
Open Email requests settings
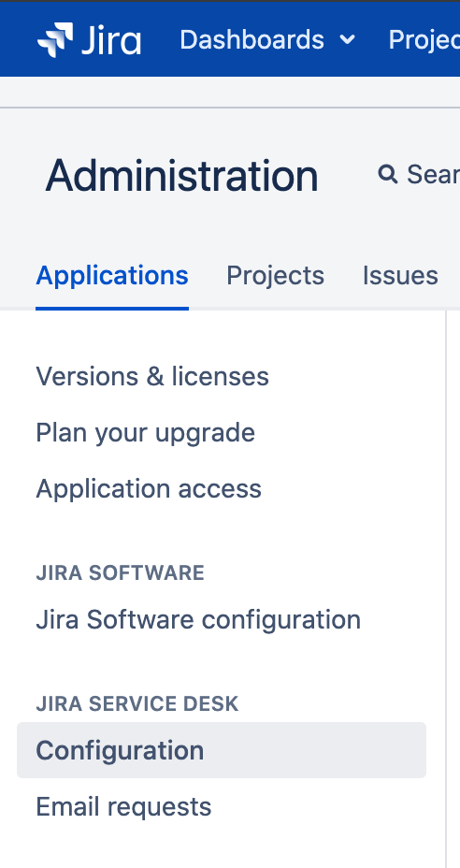coord(123,806)
